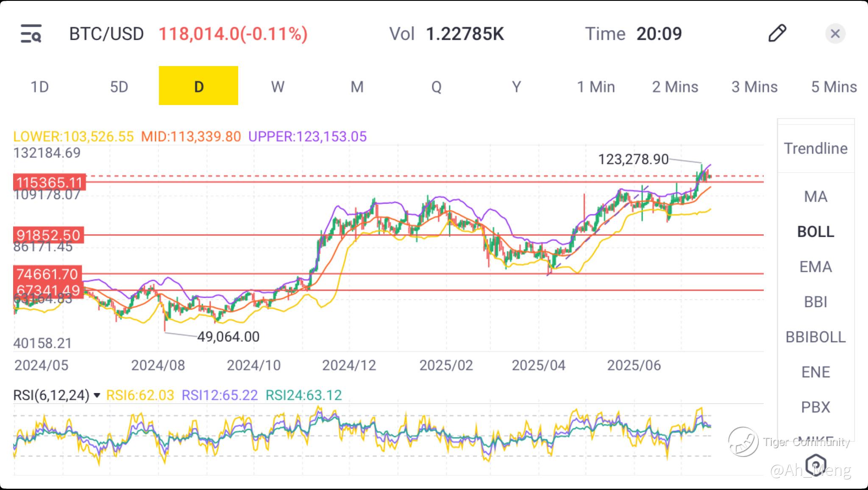Screen dimensions: 868x490
Task: Choose the PBX indicator
Action: click(x=815, y=407)
